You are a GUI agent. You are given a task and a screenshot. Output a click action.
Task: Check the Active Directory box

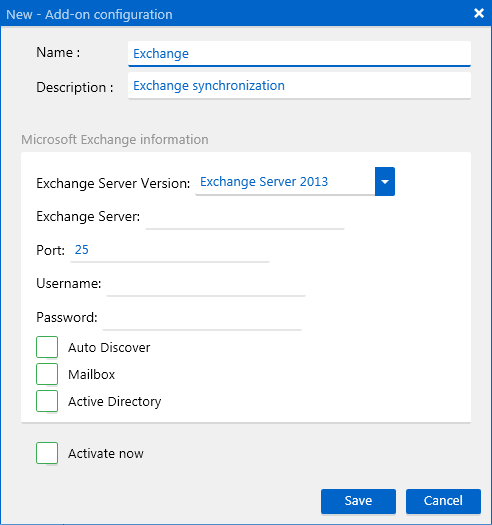click(47, 401)
